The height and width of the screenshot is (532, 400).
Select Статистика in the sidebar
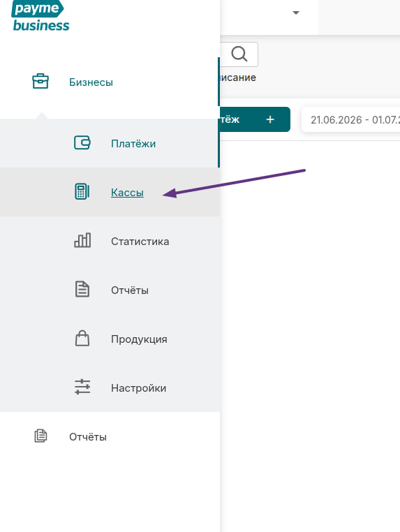110,241
